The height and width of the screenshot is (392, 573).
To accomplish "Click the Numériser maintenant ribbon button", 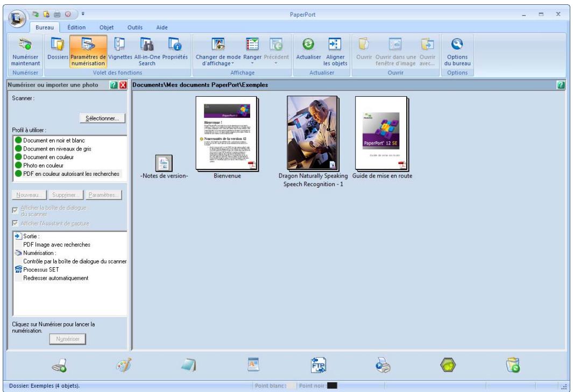I will point(25,52).
